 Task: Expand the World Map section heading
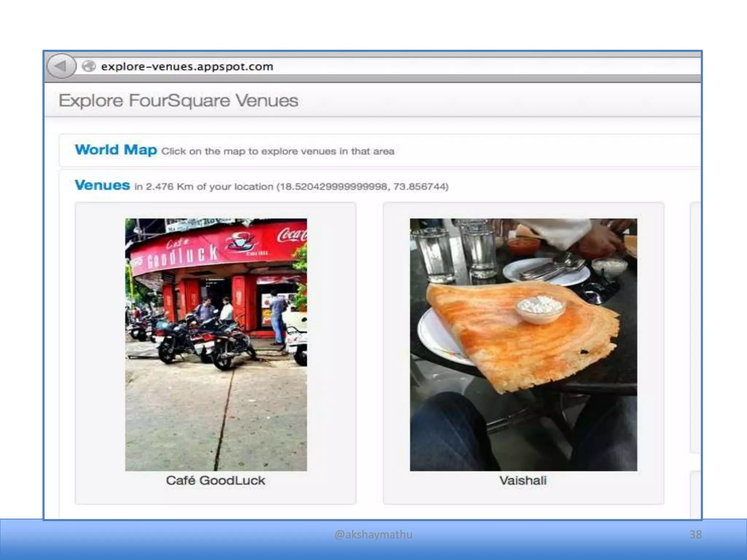[116, 150]
